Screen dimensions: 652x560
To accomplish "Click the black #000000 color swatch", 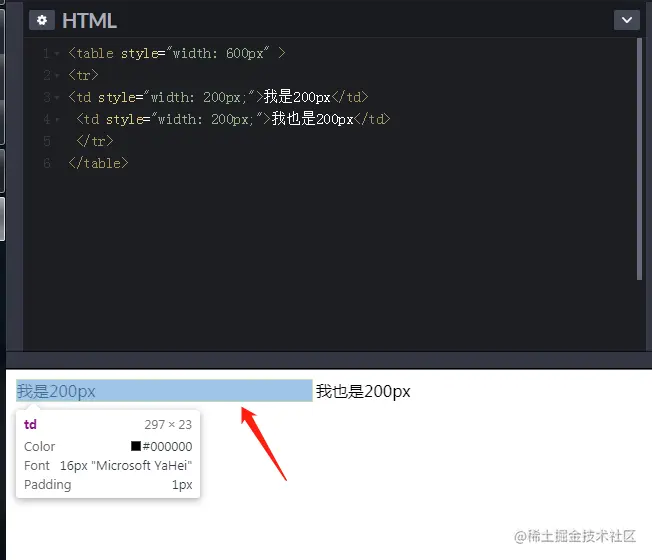I will [136, 446].
